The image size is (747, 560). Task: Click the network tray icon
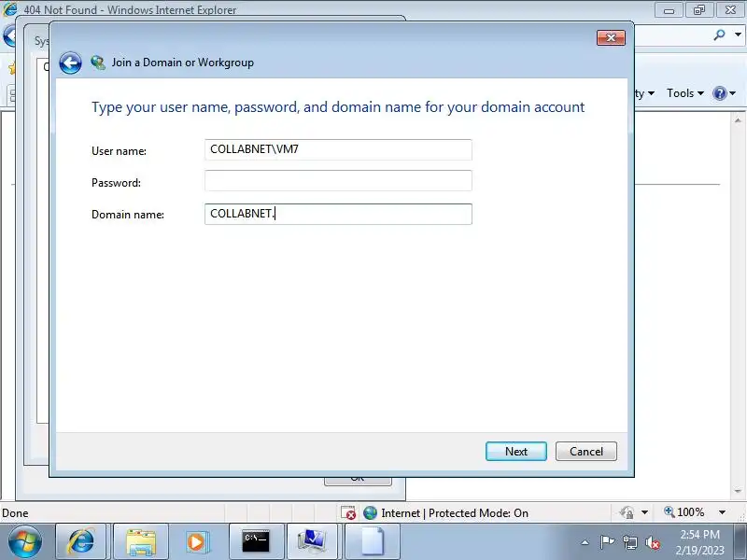coord(629,542)
